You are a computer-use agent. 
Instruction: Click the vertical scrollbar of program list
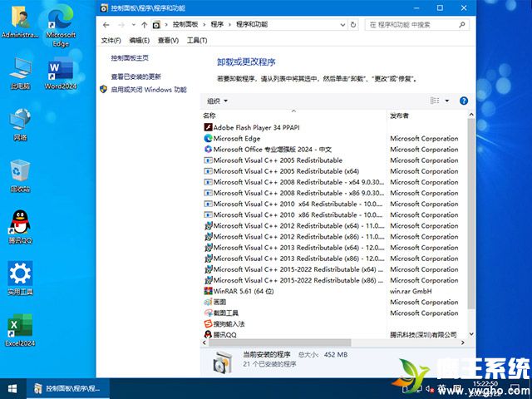(x=471, y=214)
